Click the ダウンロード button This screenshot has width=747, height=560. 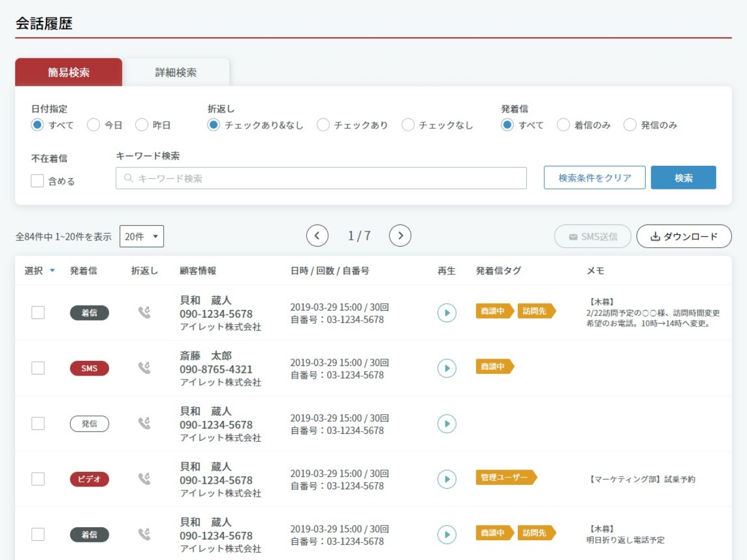pos(684,236)
